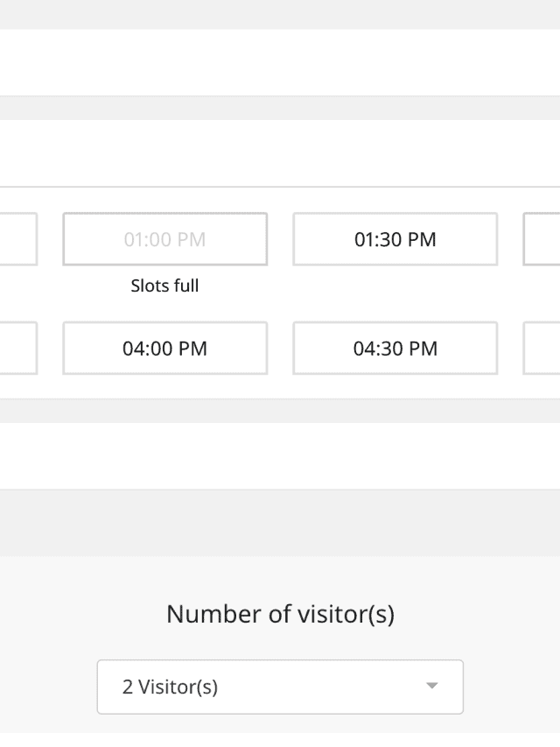The height and width of the screenshot is (747, 560).
Task: Select cut-off slot right of 01:30 PM
Action: [x=542, y=239]
